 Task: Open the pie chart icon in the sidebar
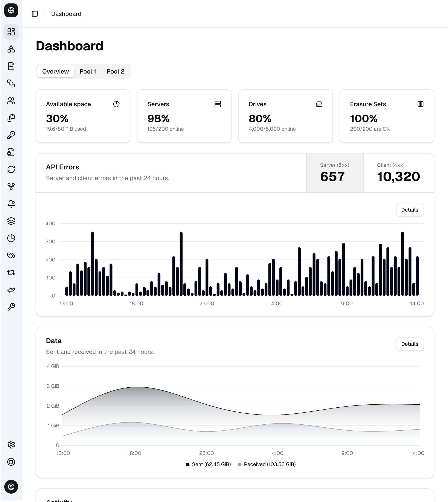tap(11, 238)
